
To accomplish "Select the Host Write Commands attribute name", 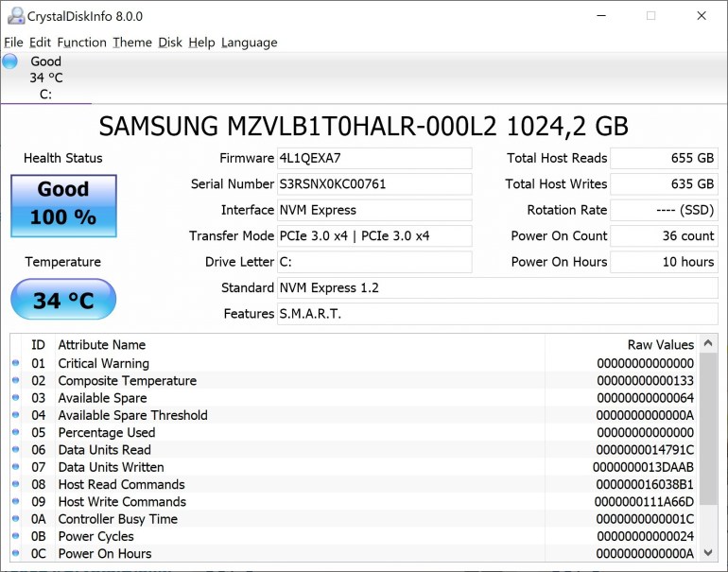I will (x=122, y=502).
